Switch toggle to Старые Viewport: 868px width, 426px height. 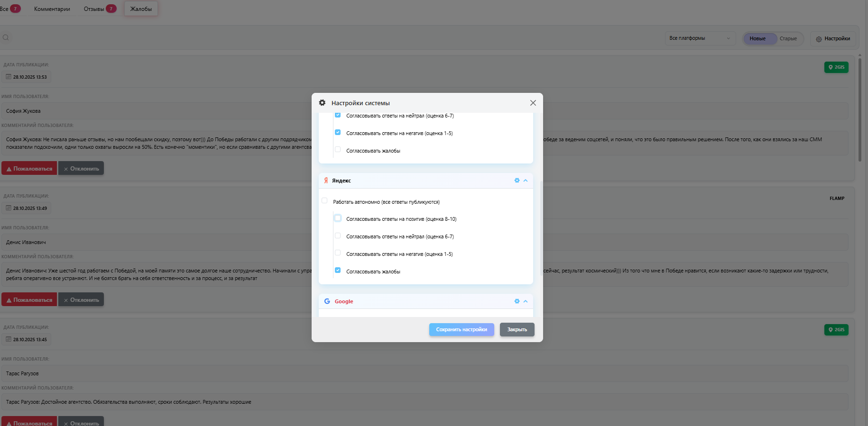788,39
